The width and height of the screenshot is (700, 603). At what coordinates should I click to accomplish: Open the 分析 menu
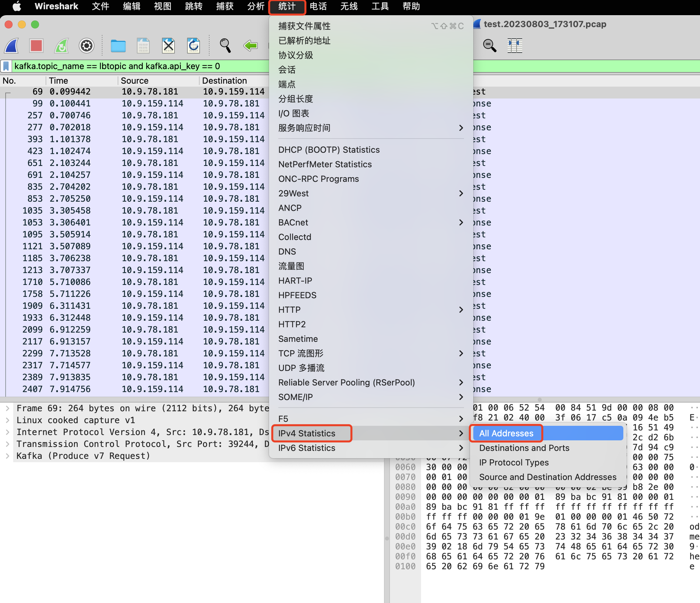pyautogui.click(x=256, y=6)
